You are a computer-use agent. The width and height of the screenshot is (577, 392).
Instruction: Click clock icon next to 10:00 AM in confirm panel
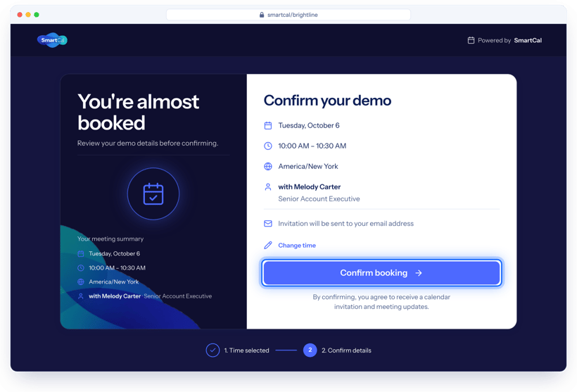(268, 146)
